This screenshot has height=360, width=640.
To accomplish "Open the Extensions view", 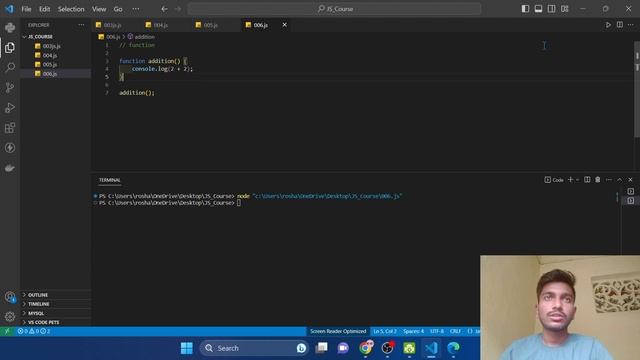I will click(10, 128).
